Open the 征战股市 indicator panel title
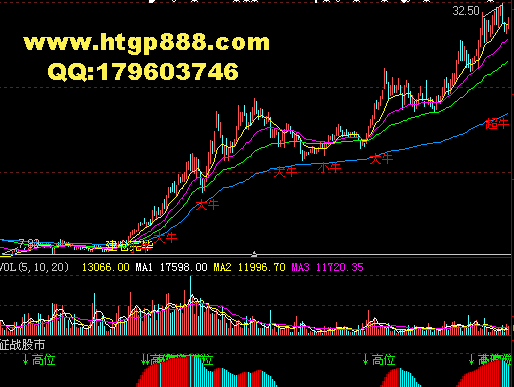514x387 pixels. (22, 345)
